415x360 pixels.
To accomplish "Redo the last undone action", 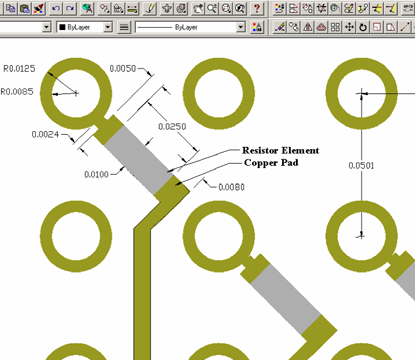I will point(69,8).
